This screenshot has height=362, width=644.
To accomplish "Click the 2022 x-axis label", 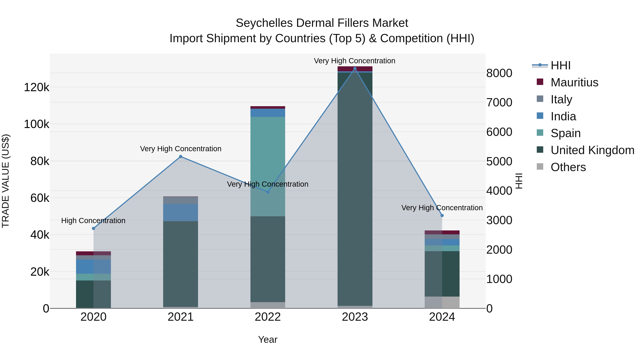I will 268,317.
